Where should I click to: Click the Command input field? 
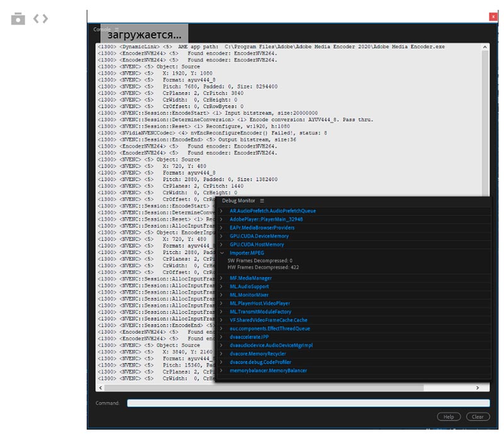(308, 403)
